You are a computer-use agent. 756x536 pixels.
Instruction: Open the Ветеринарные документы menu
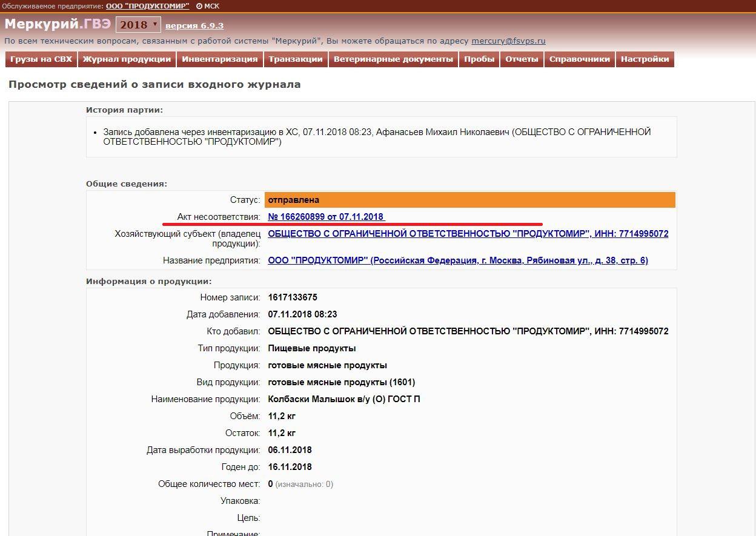pos(393,59)
